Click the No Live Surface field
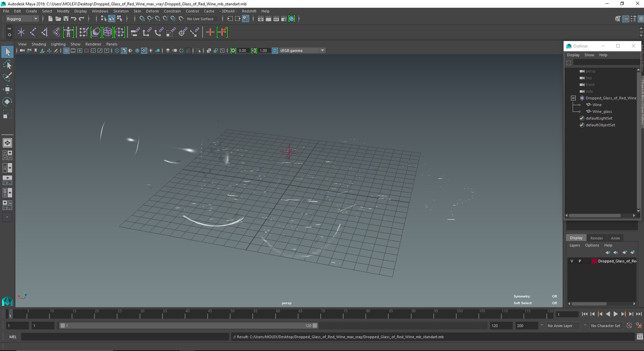This screenshot has width=644, height=351. (202, 19)
